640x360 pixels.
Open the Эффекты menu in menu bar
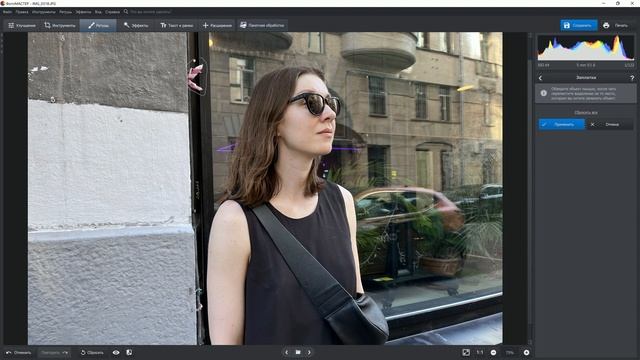click(83, 12)
